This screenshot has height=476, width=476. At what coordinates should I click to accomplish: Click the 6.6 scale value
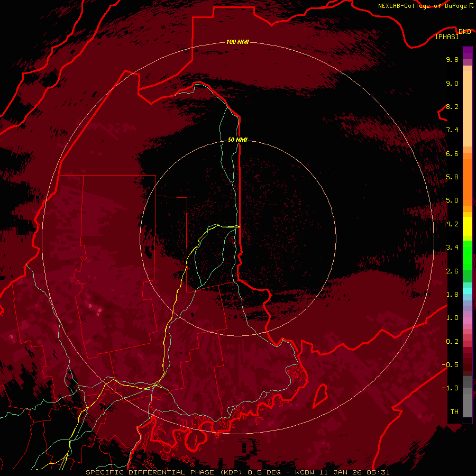[452, 153]
